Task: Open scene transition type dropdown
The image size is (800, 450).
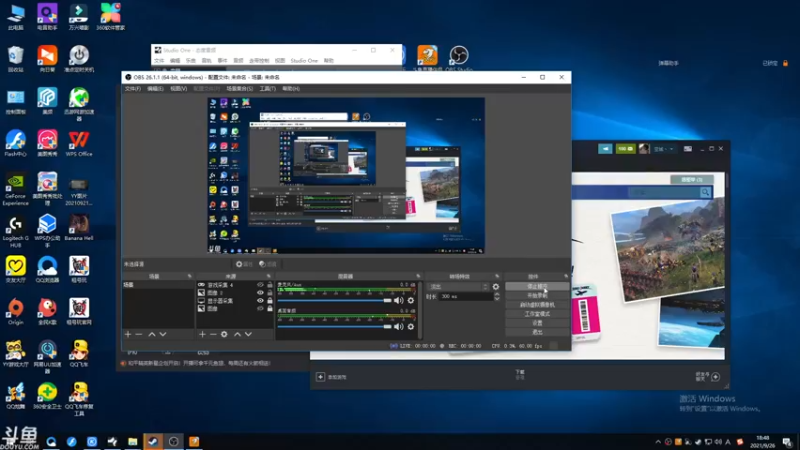Action: (x=458, y=287)
